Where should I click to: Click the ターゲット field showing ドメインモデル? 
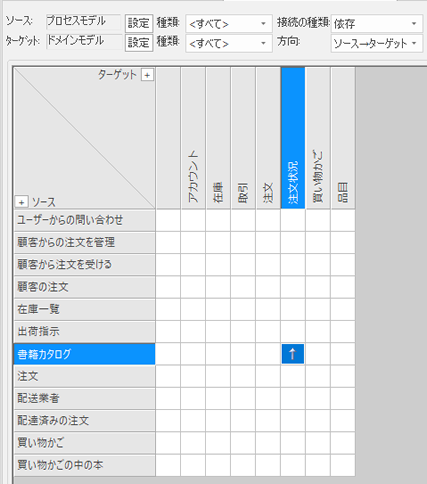84,41
